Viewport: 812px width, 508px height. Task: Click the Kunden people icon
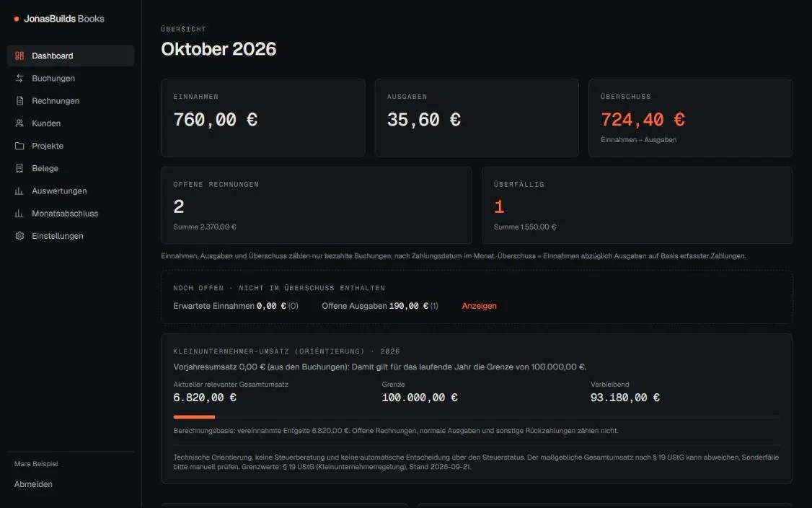point(19,123)
